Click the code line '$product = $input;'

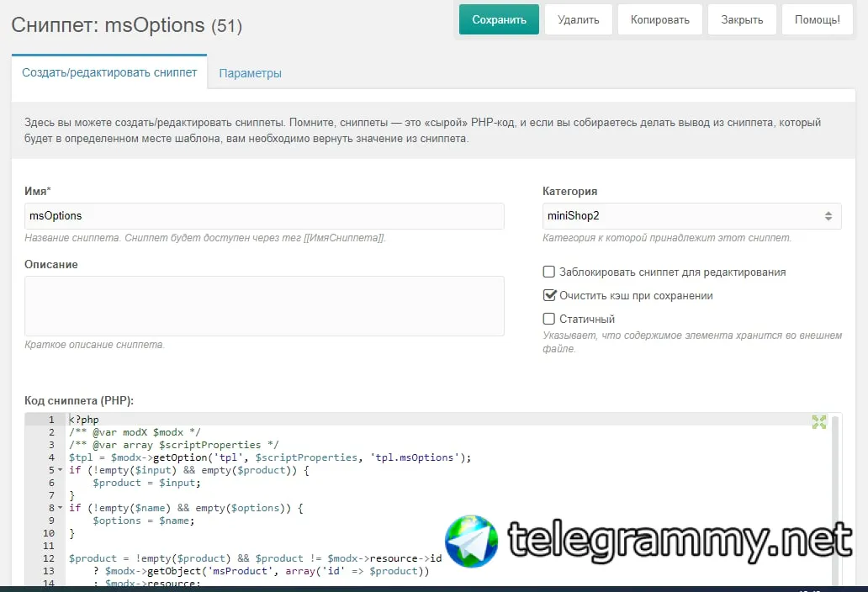(146, 483)
